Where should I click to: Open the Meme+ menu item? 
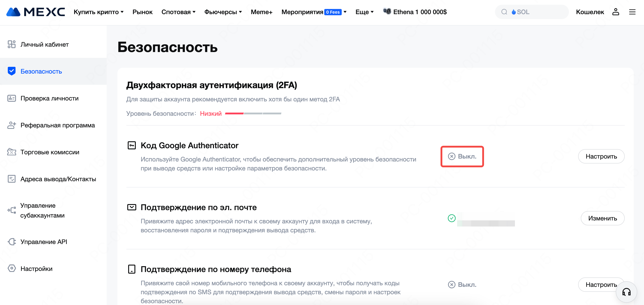pyautogui.click(x=261, y=12)
